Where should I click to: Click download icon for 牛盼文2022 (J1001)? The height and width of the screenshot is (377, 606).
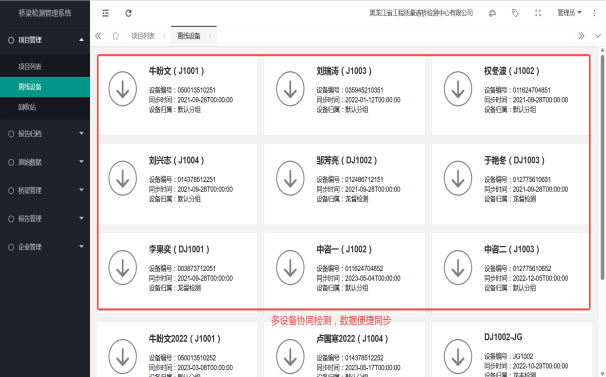click(123, 357)
